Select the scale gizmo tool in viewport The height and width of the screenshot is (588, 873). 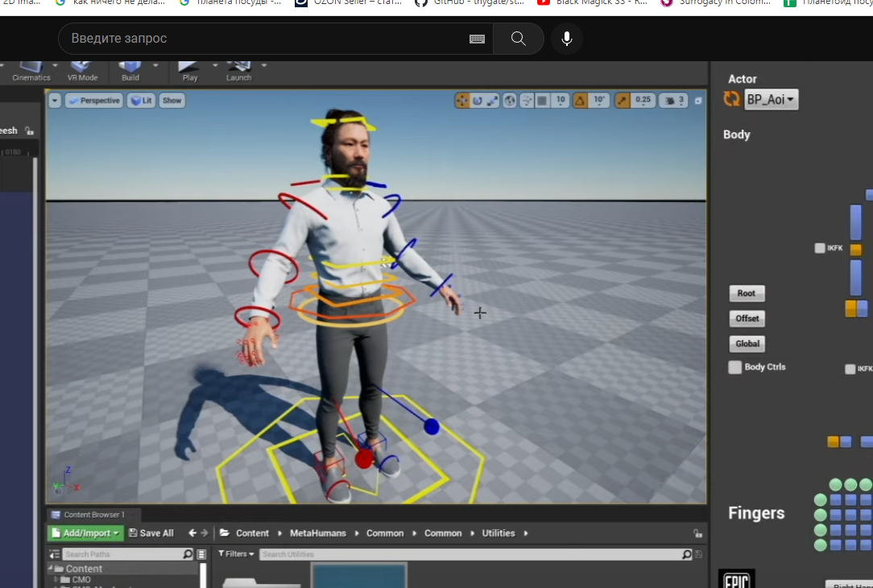pos(492,101)
